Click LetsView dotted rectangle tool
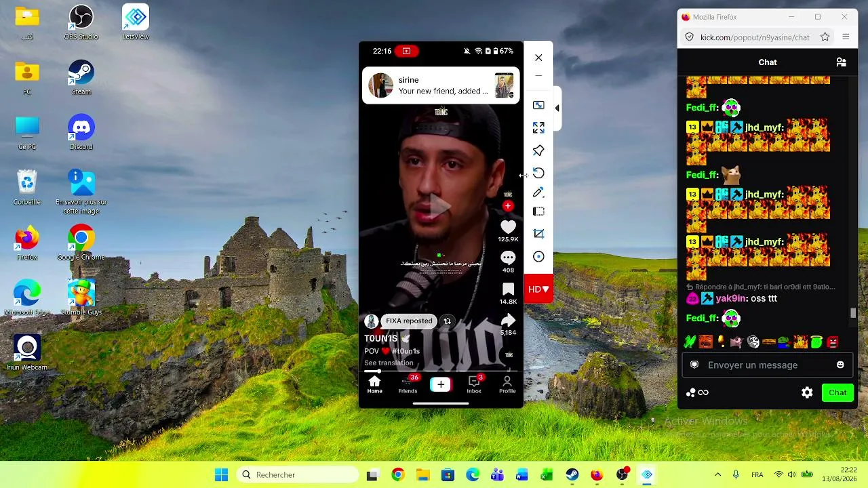868x488 pixels. tap(538, 211)
